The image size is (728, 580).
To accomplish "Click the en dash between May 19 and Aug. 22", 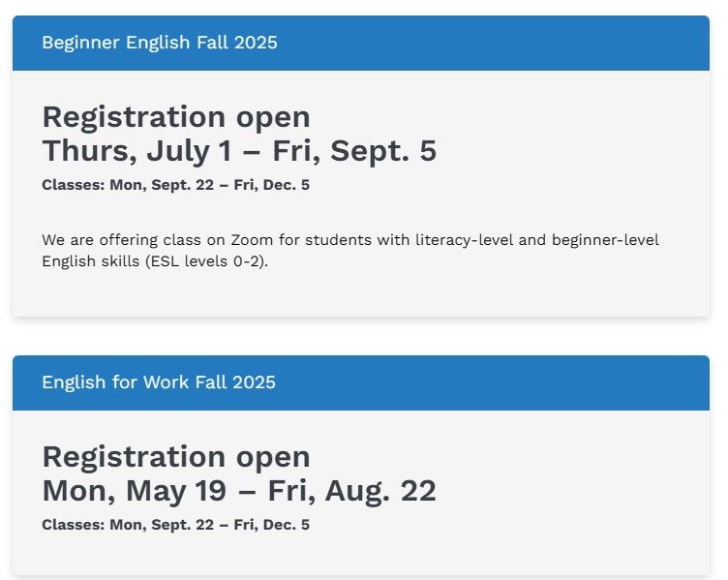I will [247, 491].
